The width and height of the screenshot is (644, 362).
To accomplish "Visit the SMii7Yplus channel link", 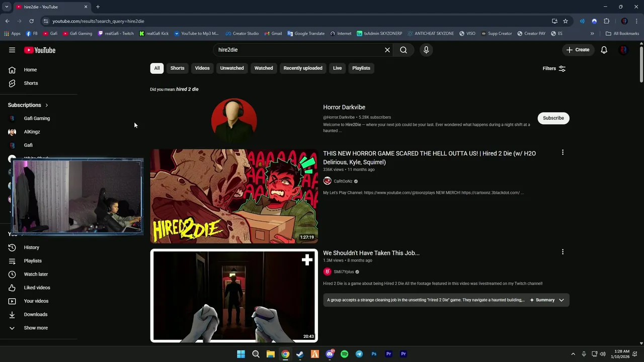I will point(344,272).
